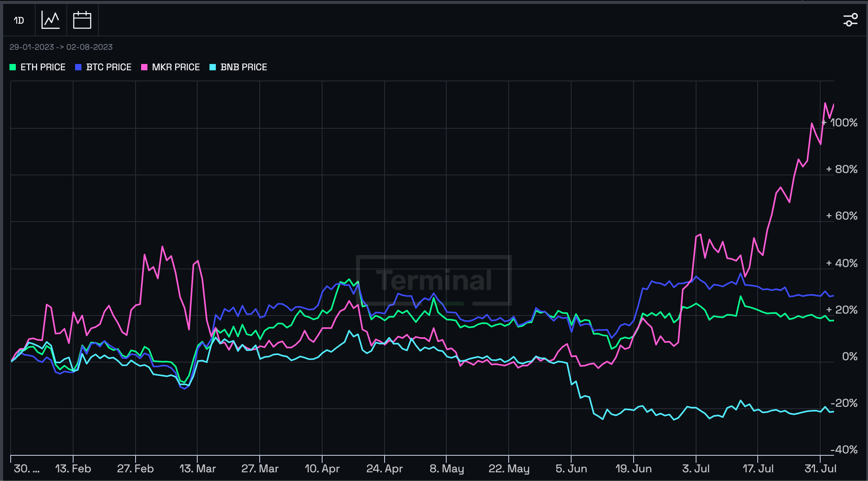
Task: Click the 31. Jul x-axis label
Action: 821,469
